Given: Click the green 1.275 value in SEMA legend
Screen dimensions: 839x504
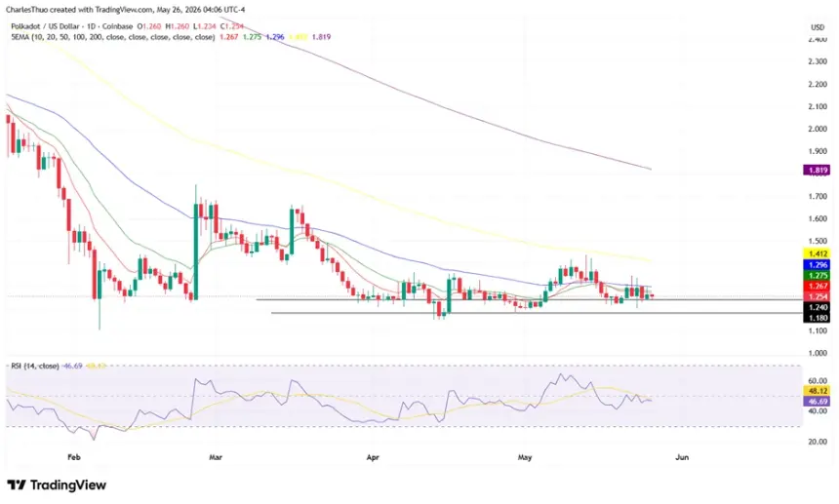Looking at the screenshot, I should pyautogui.click(x=252, y=37).
